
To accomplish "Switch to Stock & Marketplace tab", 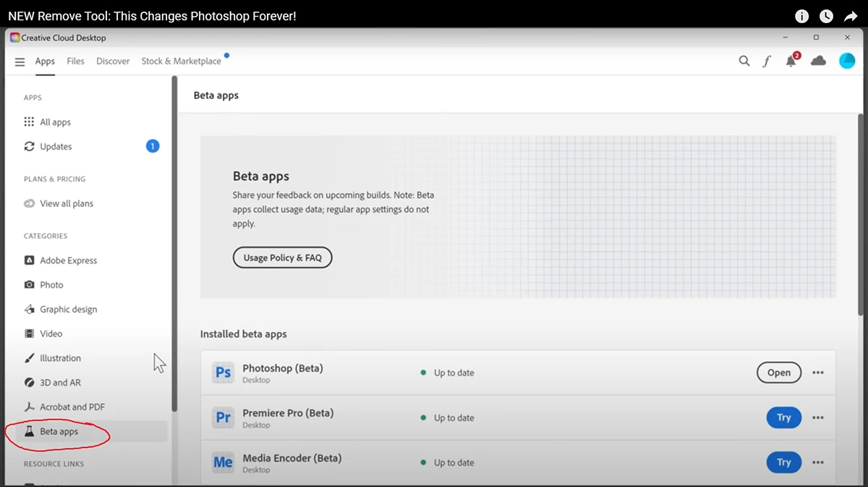I will click(x=182, y=62).
